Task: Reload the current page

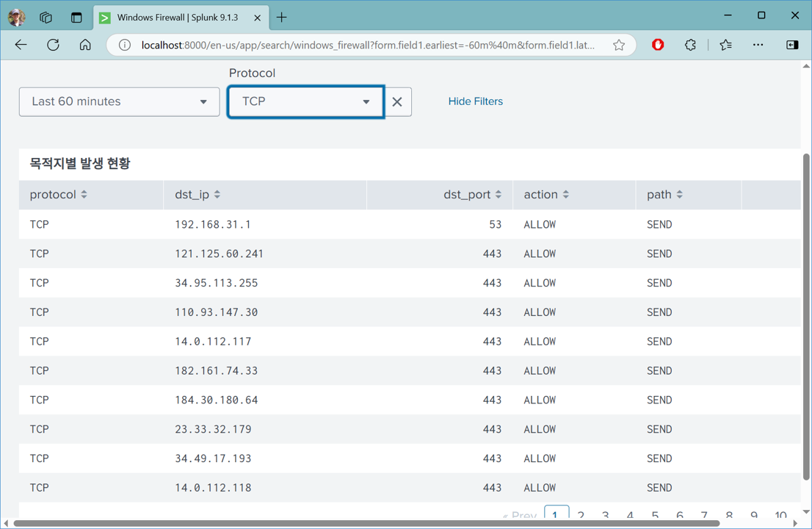Action: click(x=53, y=45)
